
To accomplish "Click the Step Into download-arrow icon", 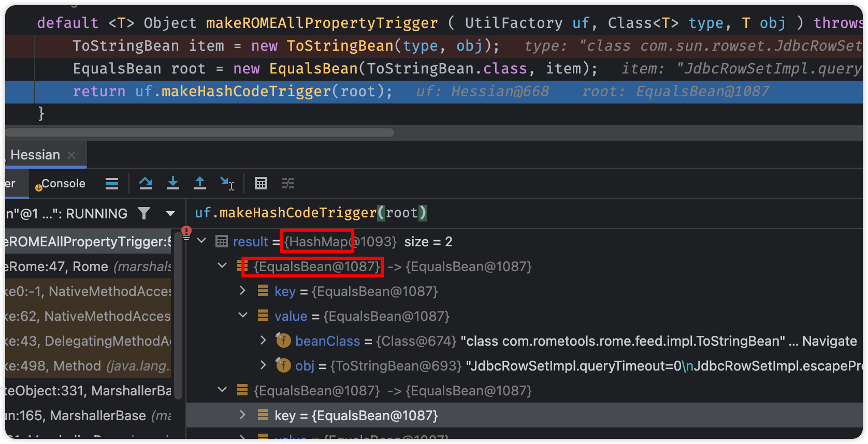I will (173, 183).
